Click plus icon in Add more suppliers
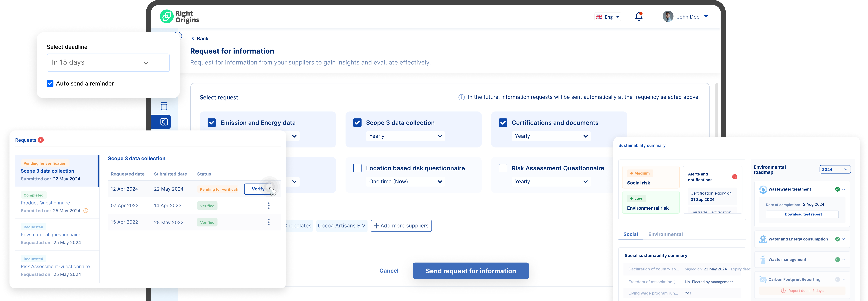Screen dimensions: 868x301 tap(376, 226)
